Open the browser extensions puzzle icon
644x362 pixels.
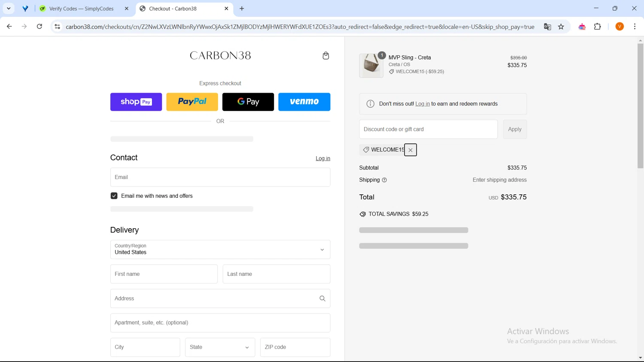598,27
